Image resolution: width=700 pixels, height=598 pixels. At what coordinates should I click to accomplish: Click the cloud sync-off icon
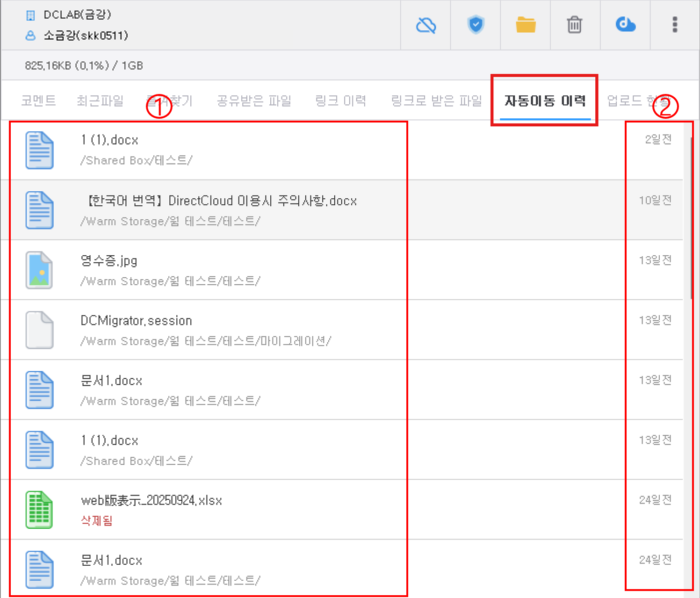(426, 25)
